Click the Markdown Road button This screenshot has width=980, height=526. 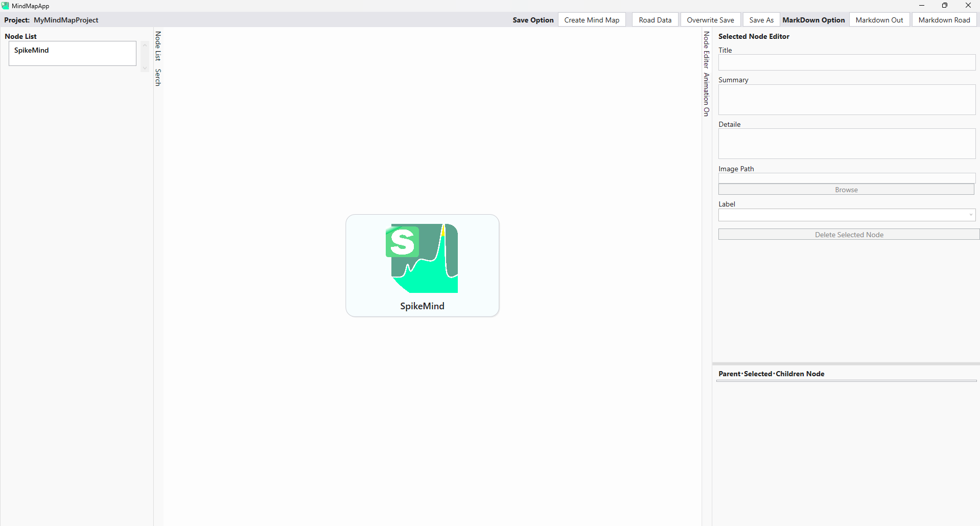(x=944, y=19)
